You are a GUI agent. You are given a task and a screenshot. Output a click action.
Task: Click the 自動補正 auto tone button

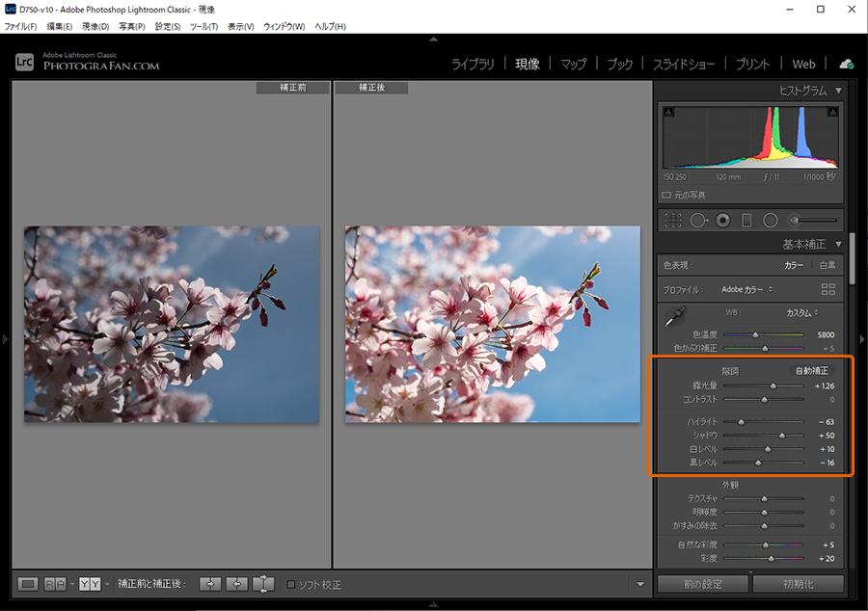[811, 371]
